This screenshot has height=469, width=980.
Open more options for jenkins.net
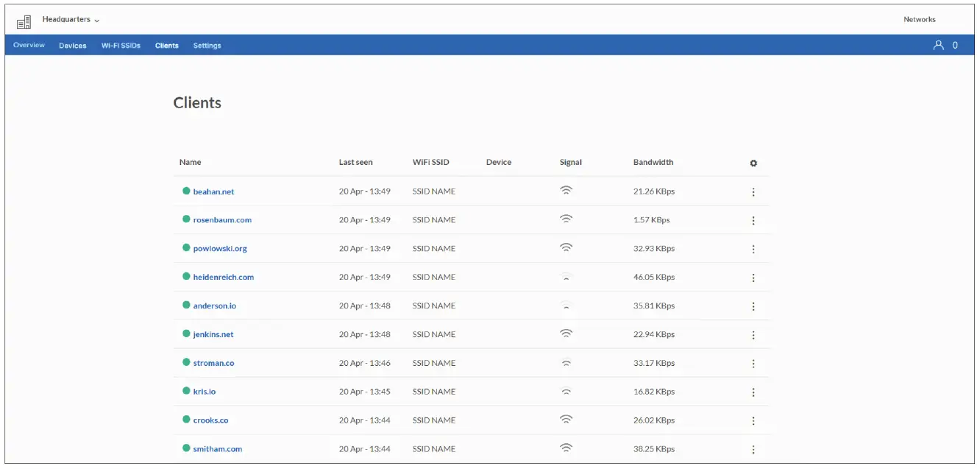pos(753,335)
